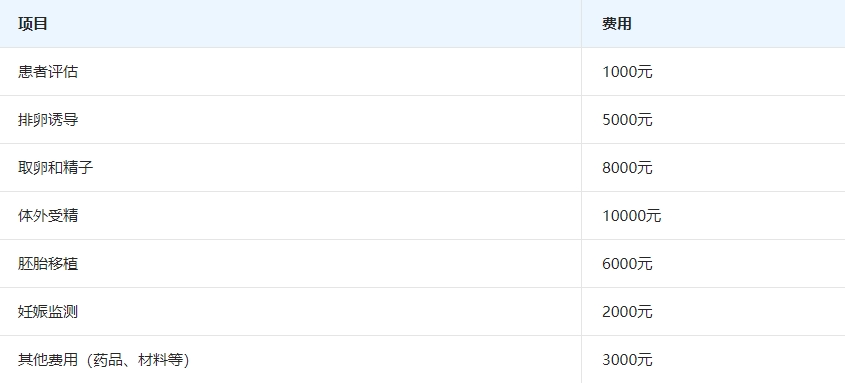845x383 pixels.
Task: Click the 6000元 cost cell
Action: point(627,263)
